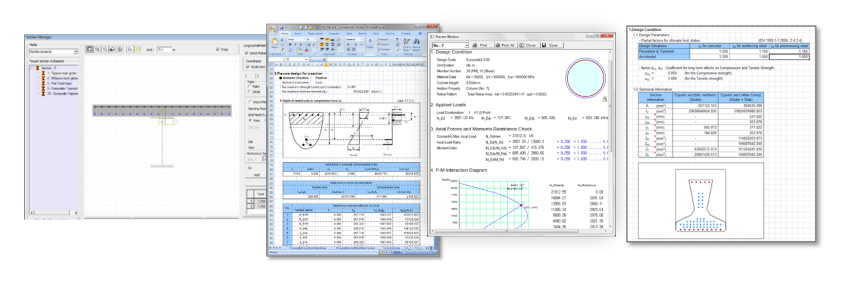Select the Circle type radio button
This screenshot has width=868, height=281.
(x=249, y=92)
